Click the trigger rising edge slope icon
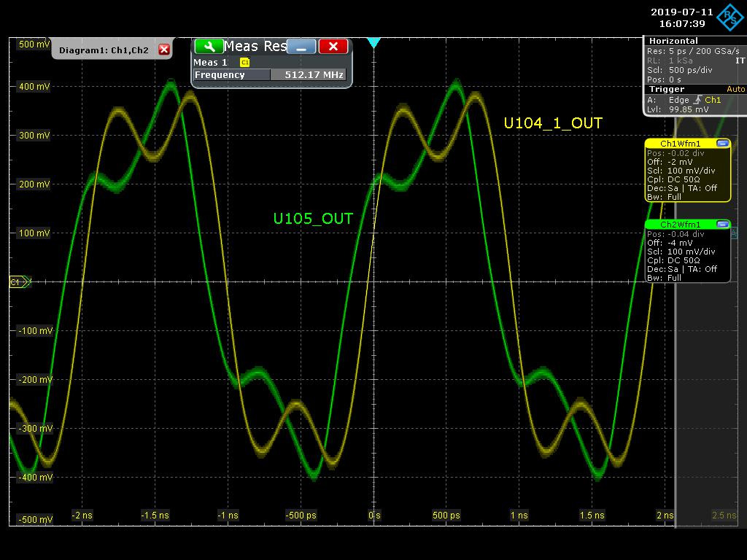Viewport: 747px width, 560px height. point(697,99)
